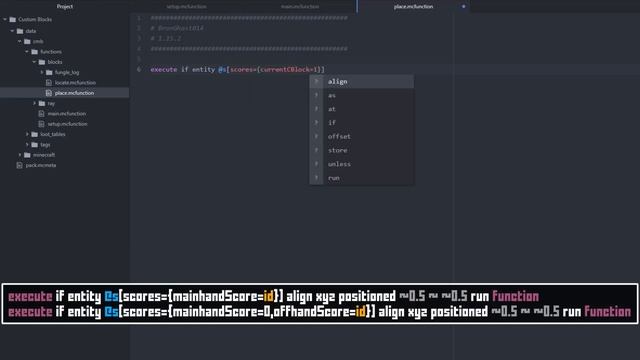This screenshot has height=360, width=640.
Task: Select the jungle_log folder label
Action: pyautogui.click(x=67, y=72)
